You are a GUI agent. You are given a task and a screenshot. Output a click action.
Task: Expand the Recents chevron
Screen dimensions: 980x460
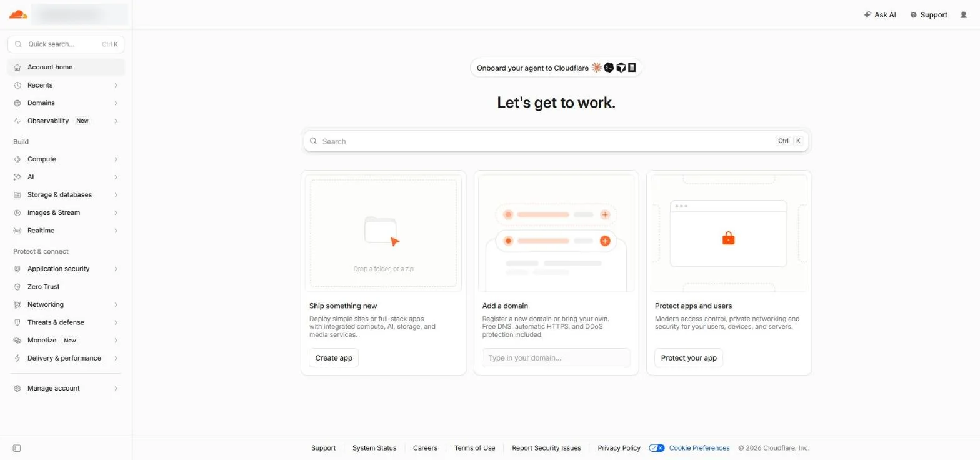(116, 85)
